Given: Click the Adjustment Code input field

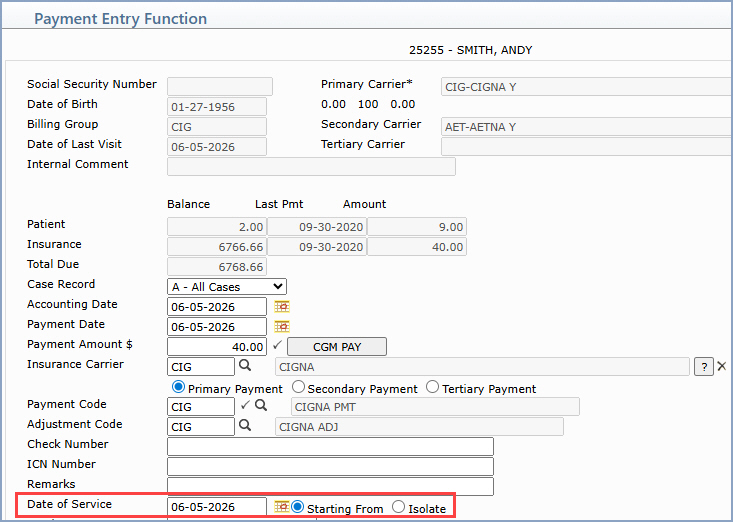Looking at the screenshot, I should pos(201,427).
